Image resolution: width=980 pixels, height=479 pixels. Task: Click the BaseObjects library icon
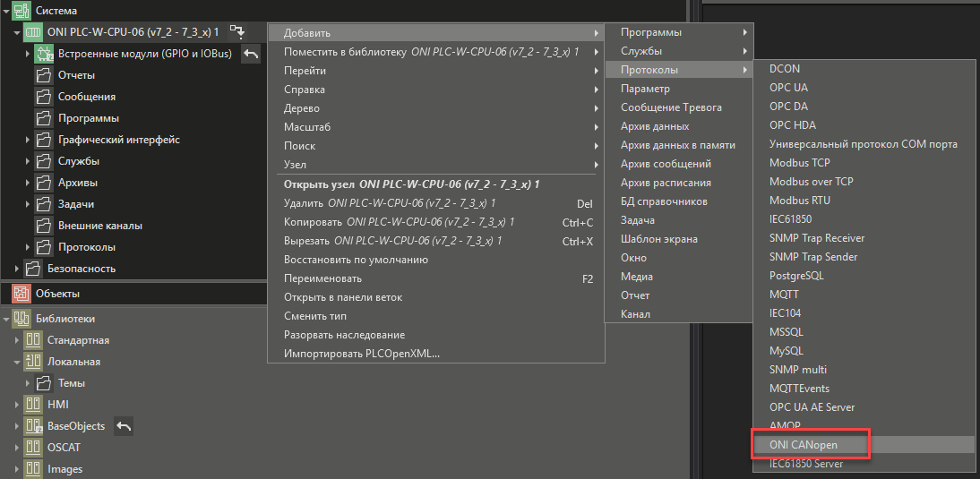click(32, 426)
